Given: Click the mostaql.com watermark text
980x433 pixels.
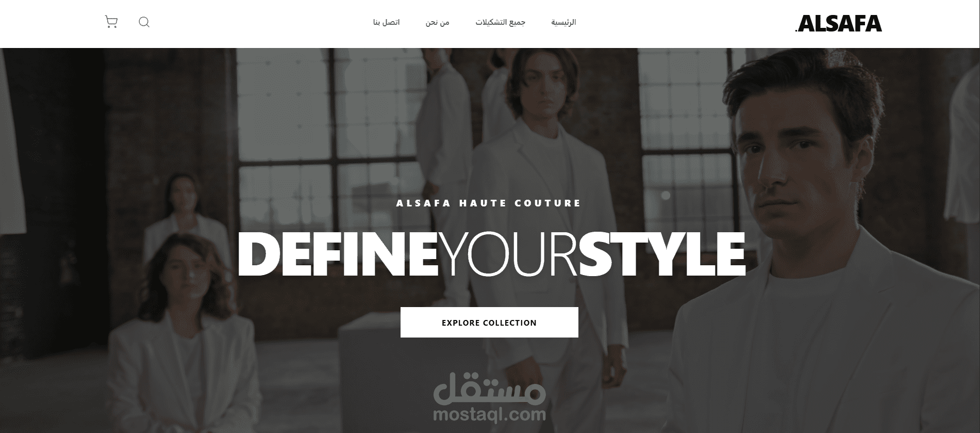Looking at the screenshot, I should (489, 414).
